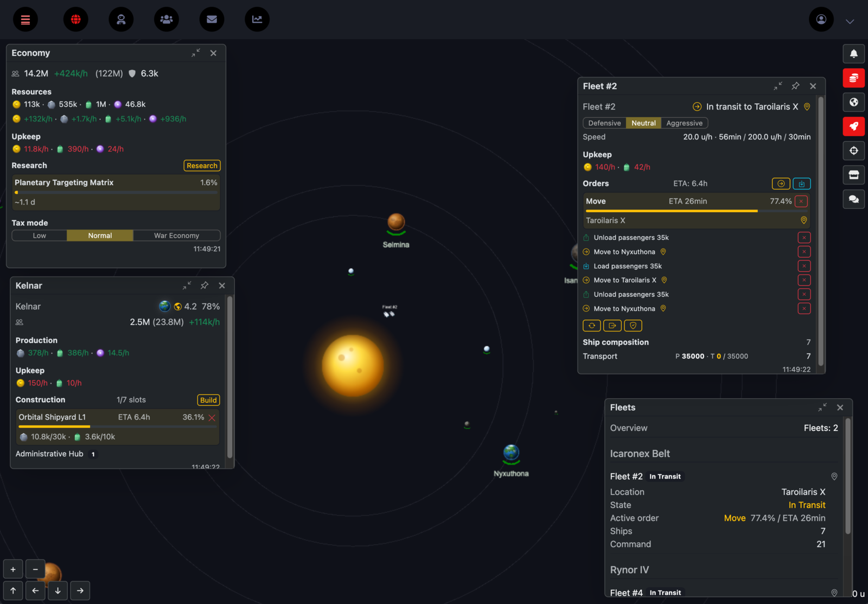Locate Taroilaris X in the active order

click(804, 220)
